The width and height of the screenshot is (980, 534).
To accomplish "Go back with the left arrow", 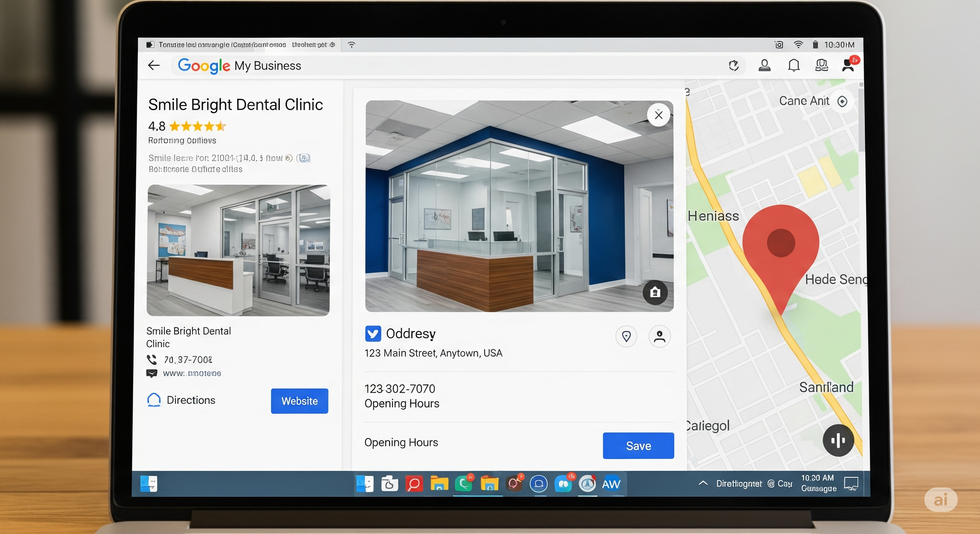I will [x=154, y=65].
